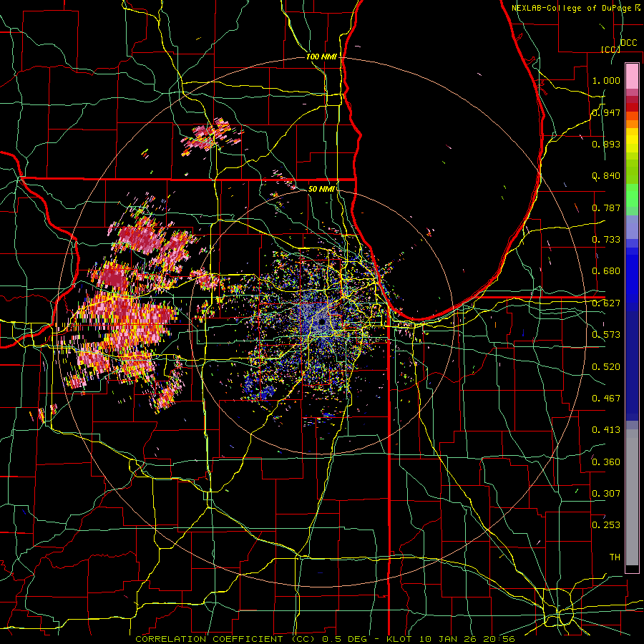Pick the red color bar segment
The height and width of the screenshot is (644, 644).
632,107
